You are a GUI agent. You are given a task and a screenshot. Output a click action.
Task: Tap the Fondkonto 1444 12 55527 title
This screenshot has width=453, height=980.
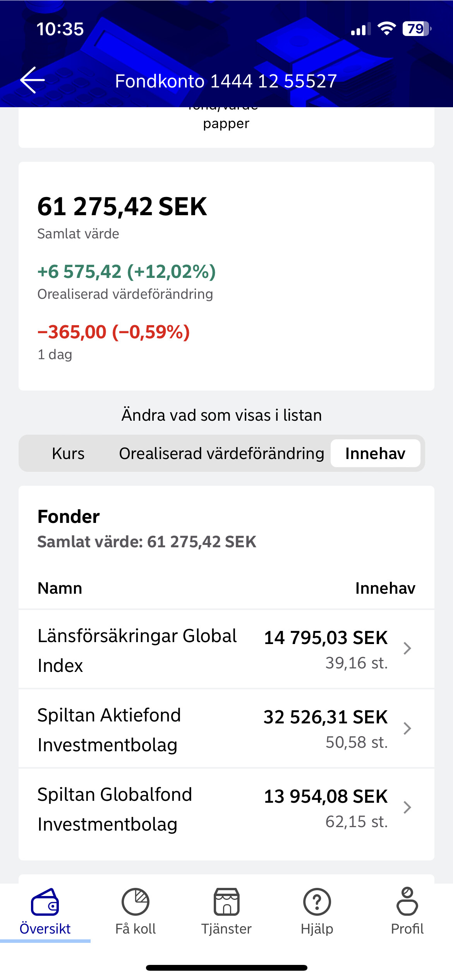pos(226,81)
